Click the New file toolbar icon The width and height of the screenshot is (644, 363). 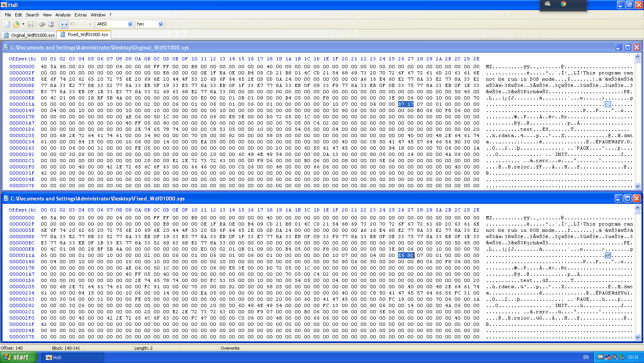pyautogui.click(x=7, y=24)
